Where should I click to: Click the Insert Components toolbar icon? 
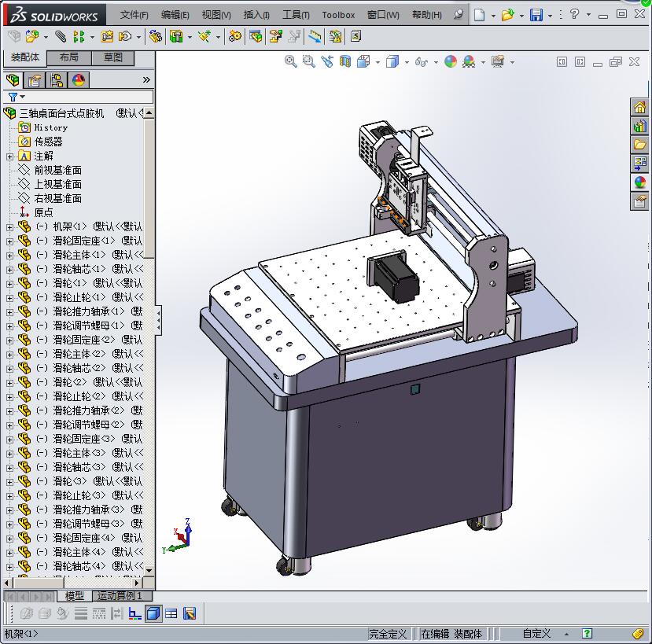click(x=32, y=37)
